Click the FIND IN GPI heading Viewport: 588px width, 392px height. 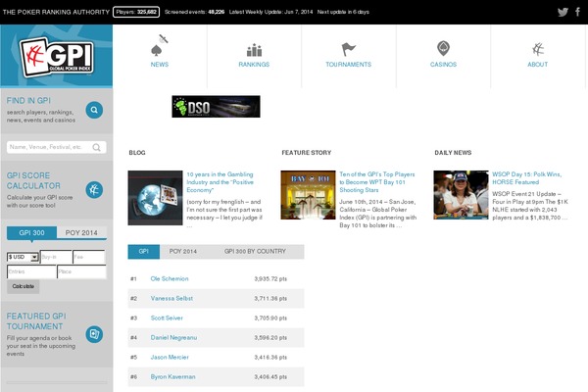[x=28, y=101]
